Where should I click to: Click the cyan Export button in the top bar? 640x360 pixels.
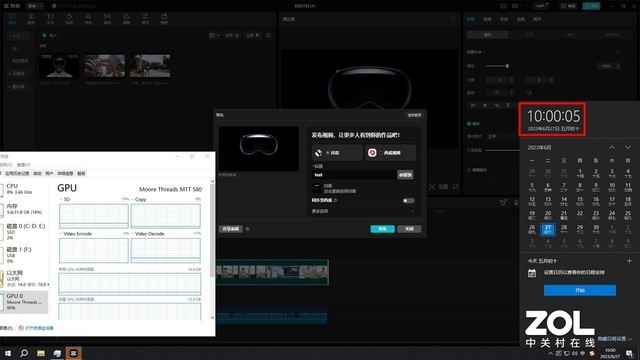coord(591,6)
